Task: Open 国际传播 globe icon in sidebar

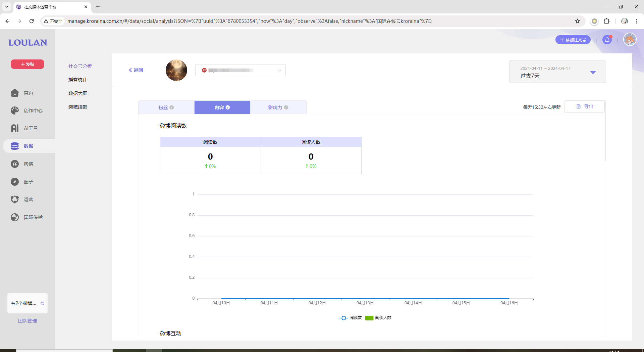Action: pos(15,217)
